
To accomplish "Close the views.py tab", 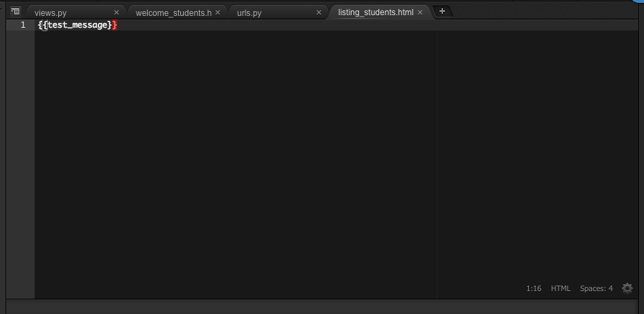I will tap(116, 12).
